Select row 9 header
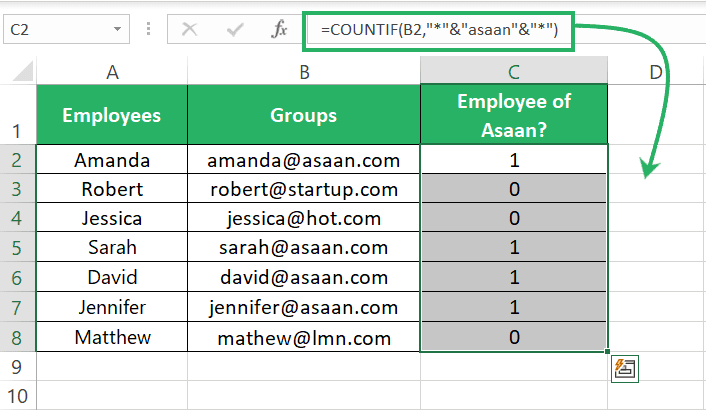This screenshot has height=410, width=706. [17, 367]
